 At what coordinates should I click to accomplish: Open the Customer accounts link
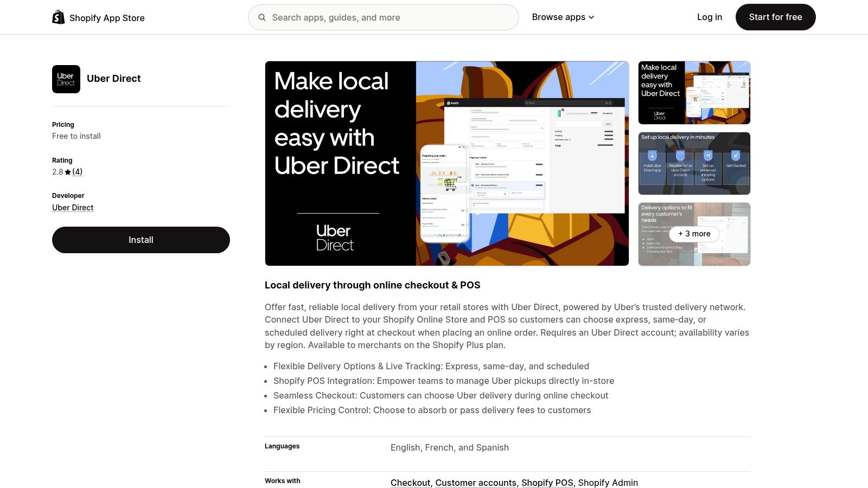point(476,483)
